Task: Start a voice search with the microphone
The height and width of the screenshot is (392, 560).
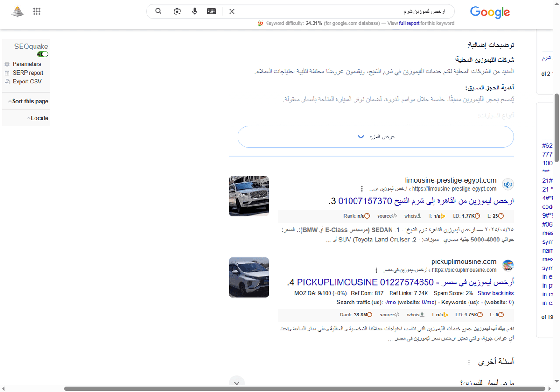Action: [194, 11]
